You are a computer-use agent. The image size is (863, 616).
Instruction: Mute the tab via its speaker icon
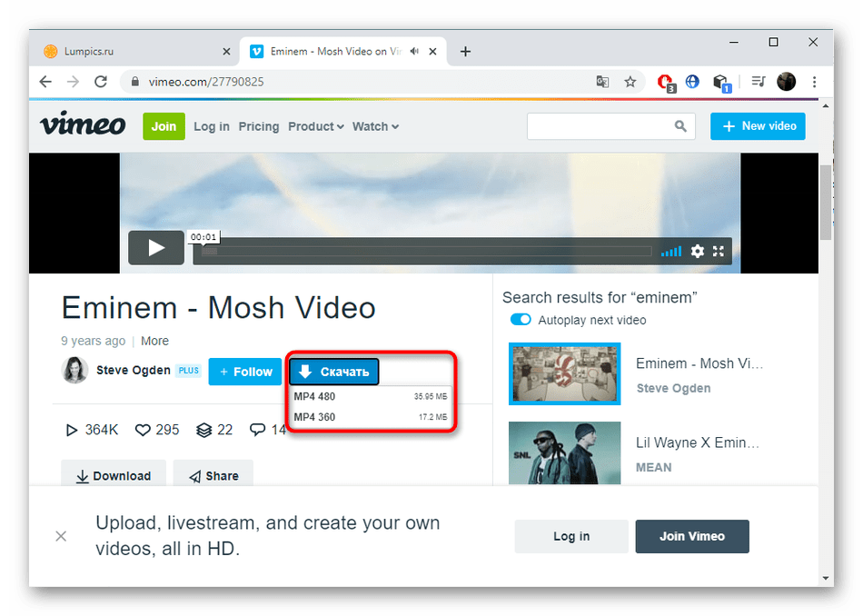414,51
